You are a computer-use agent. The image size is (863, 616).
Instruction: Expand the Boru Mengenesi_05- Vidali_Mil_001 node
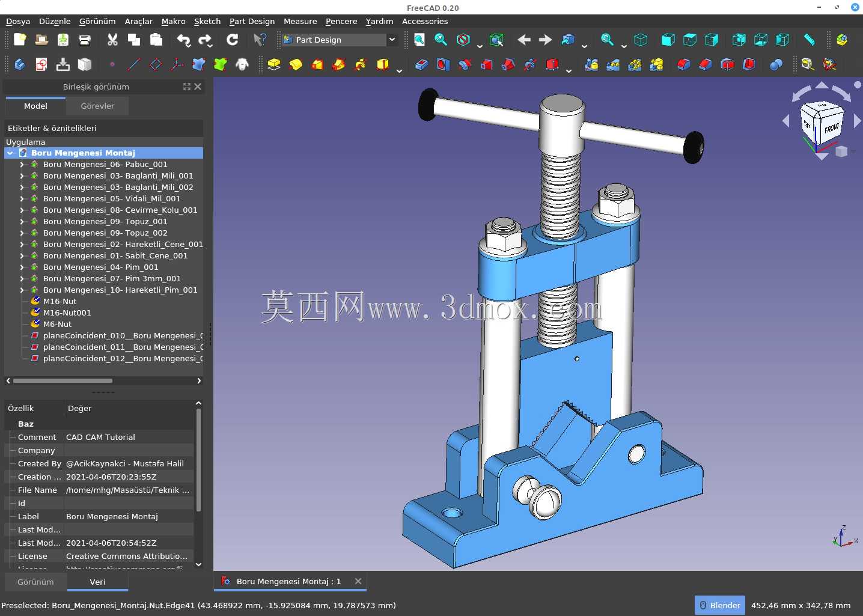click(x=22, y=199)
